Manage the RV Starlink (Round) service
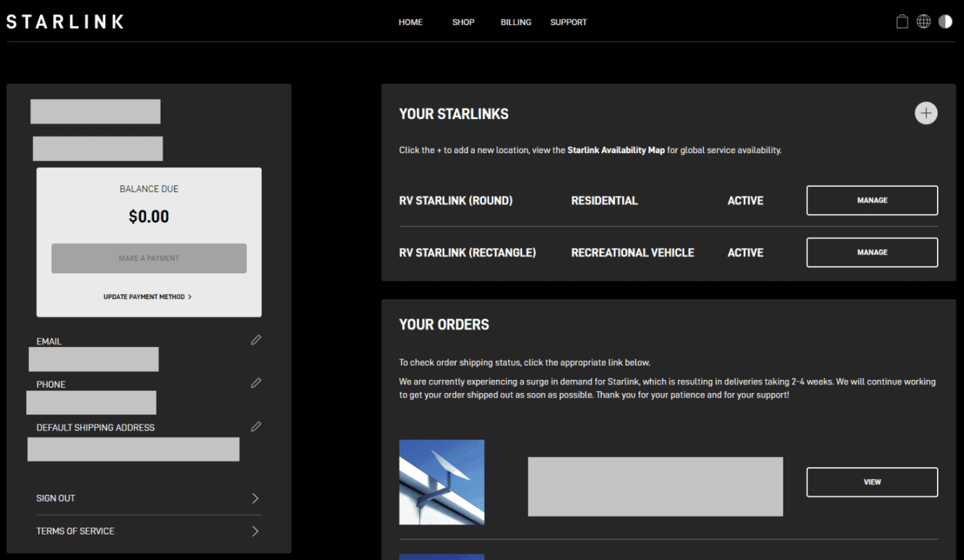This screenshot has height=560, width=964. click(872, 200)
